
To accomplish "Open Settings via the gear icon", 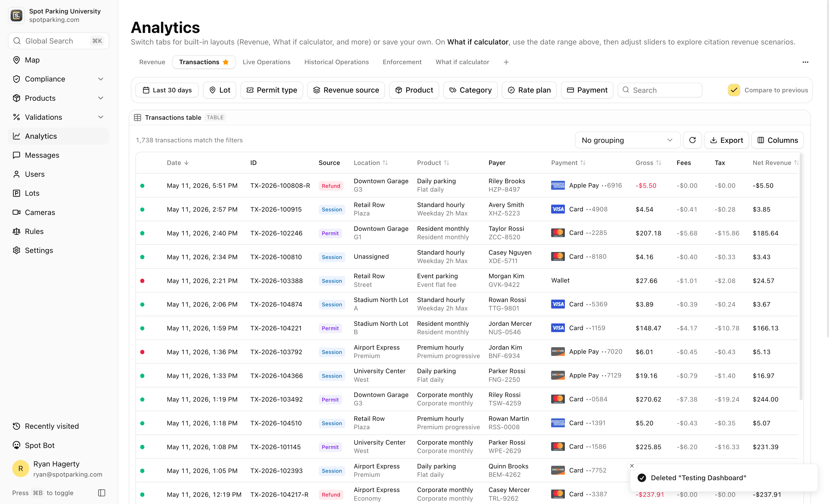I will click(16, 250).
